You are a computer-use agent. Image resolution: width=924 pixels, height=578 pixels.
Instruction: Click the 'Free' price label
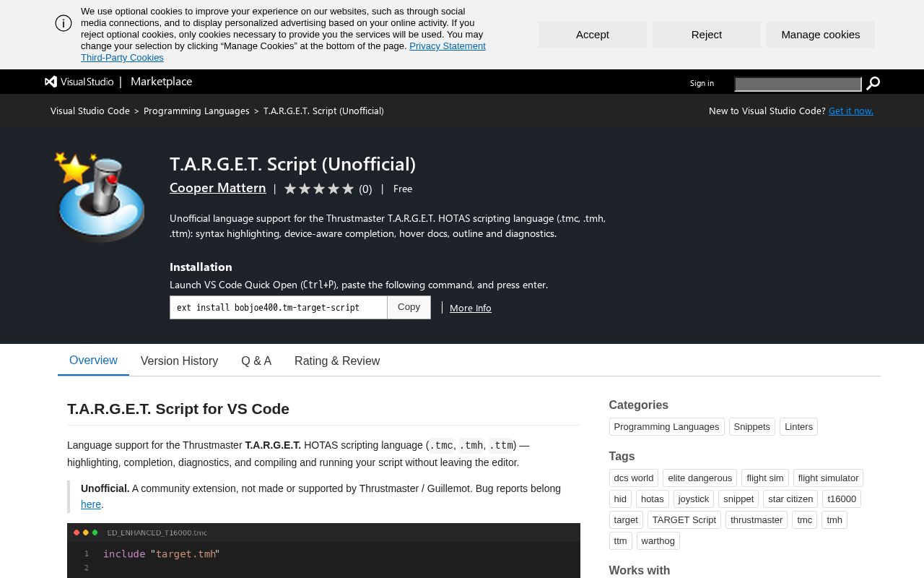point(403,189)
